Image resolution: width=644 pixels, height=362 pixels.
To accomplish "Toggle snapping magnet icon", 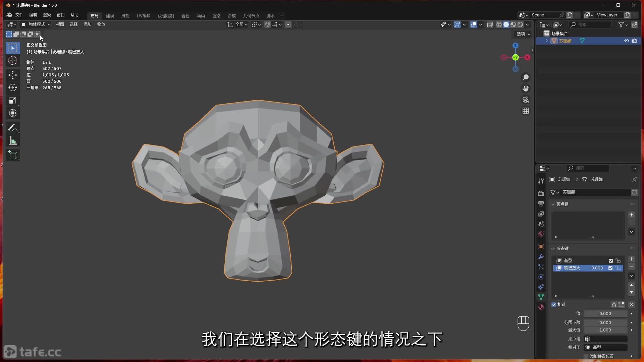I will pyautogui.click(x=267, y=24).
